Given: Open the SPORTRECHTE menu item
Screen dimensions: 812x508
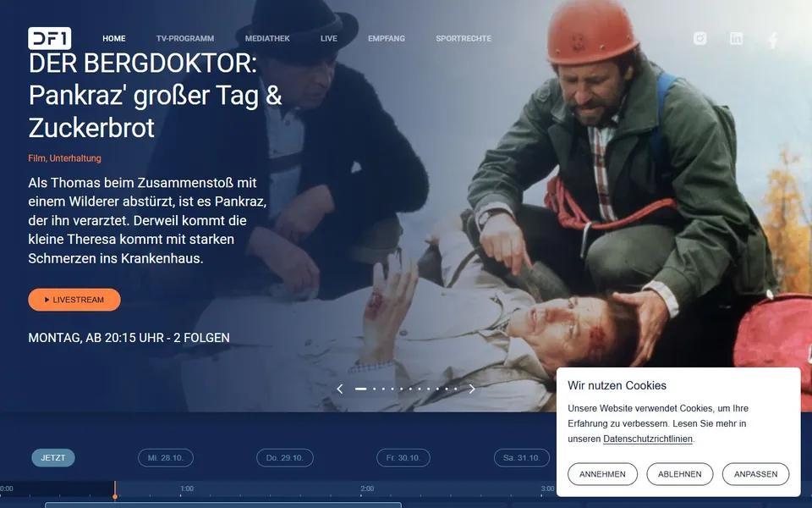Looking at the screenshot, I should click(464, 38).
